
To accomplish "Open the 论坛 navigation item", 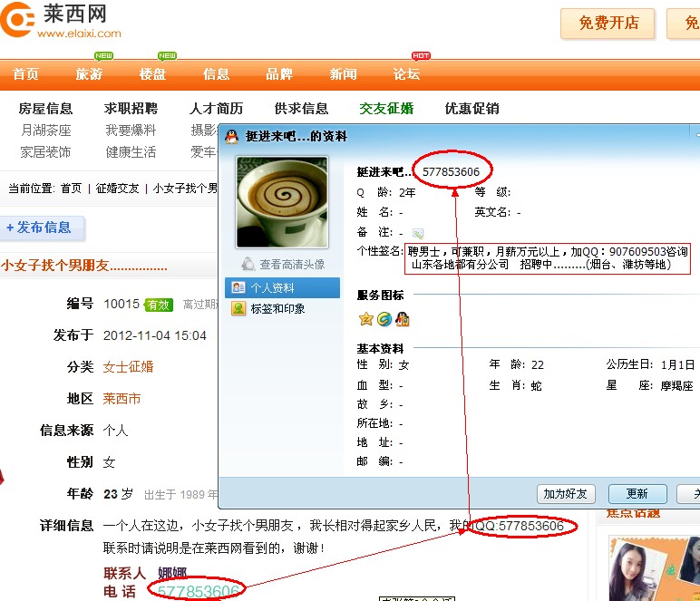I will [x=406, y=73].
